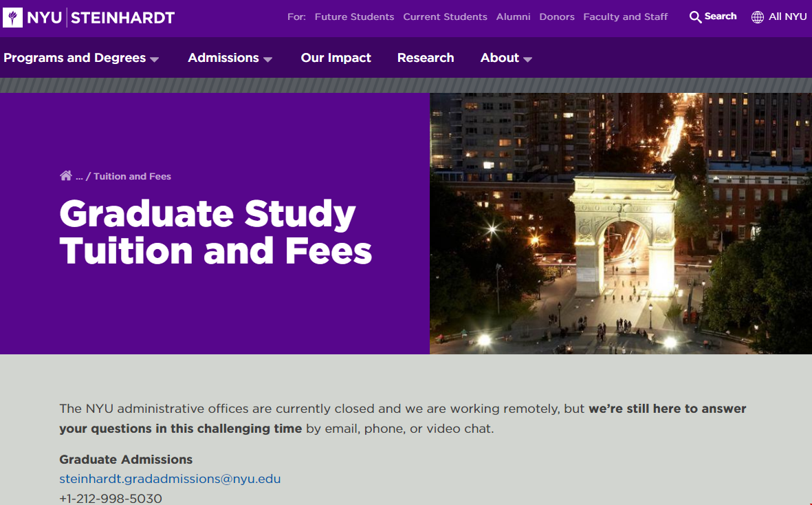Viewport: 812px width, 505px height.
Task: Click the bold 'we're still here to answer' text
Action: pos(668,408)
